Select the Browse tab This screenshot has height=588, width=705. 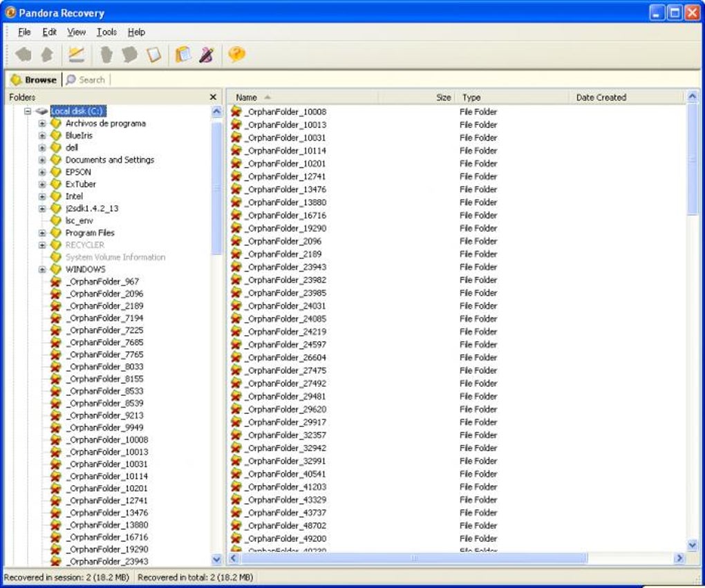pos(34,79)
